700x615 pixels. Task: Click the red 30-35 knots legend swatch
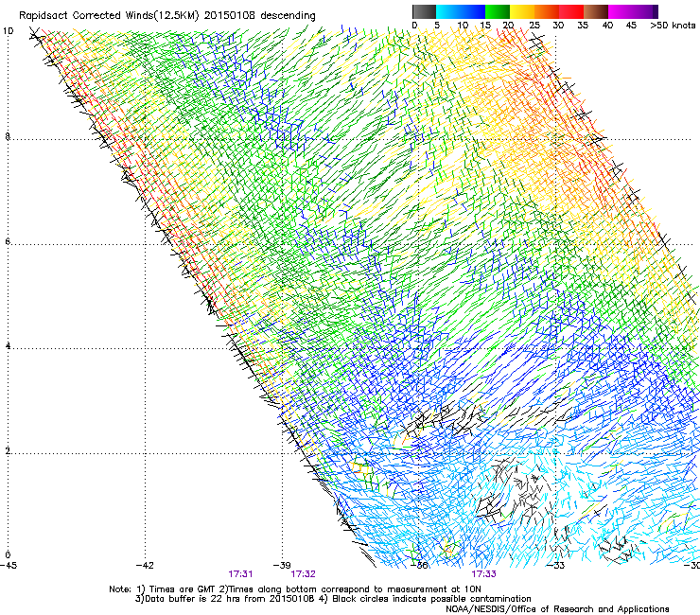click(x=571, y=11)
